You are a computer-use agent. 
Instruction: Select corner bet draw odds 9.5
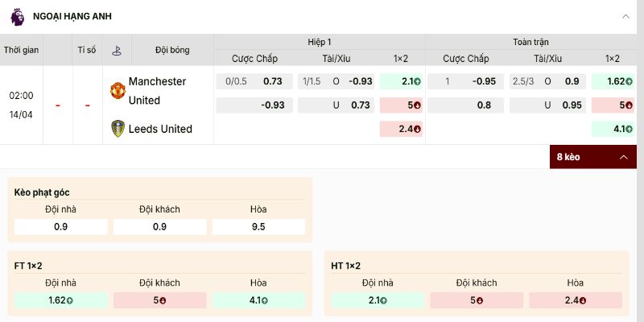[x=258, y=227]
